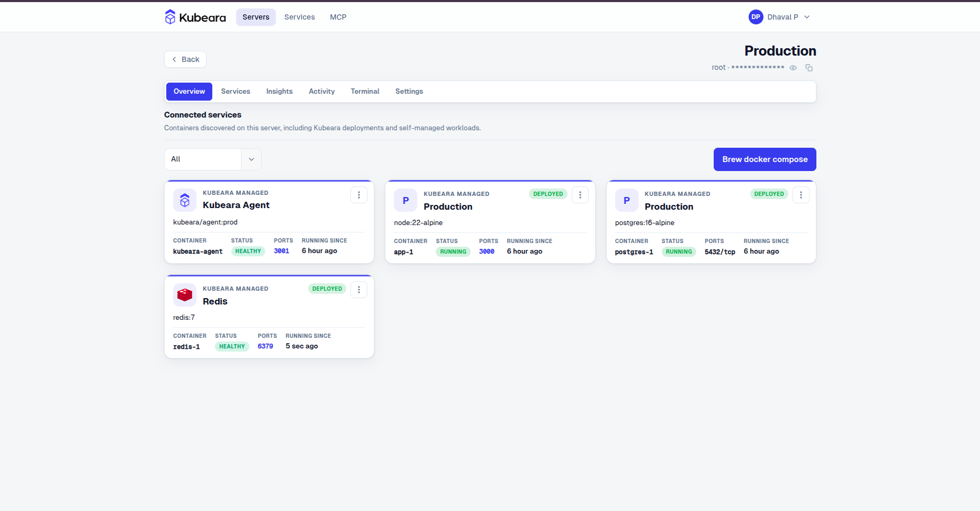Click the P icon on the node:22-alpine card
This screenshot has width=980, height=511.
point(406,201)
